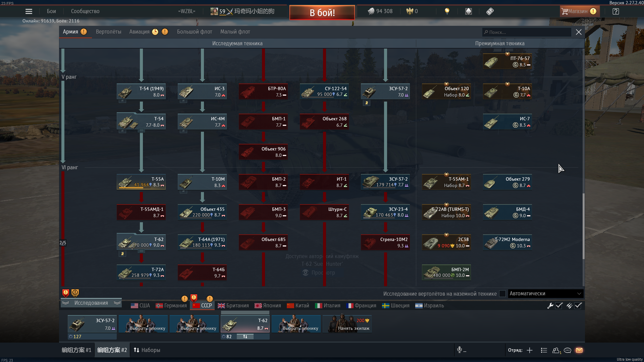Switch to the Вертолёты tab
This screenshot has height=362, width=644.
coord(109,32)
